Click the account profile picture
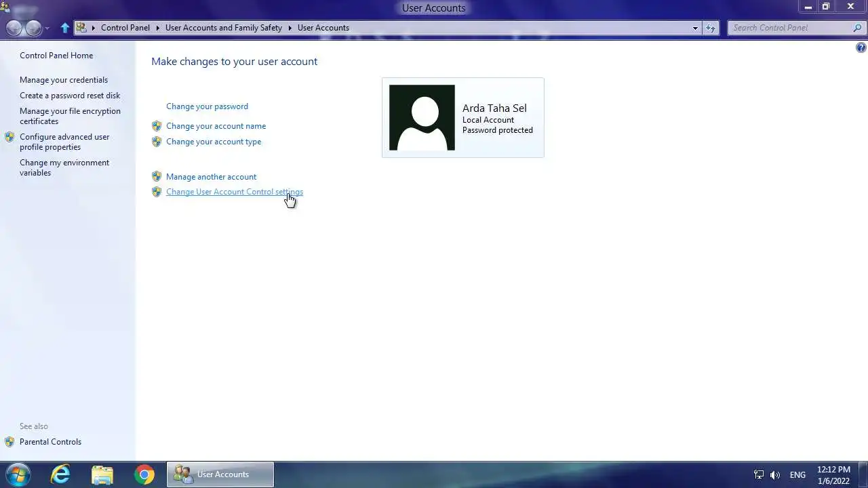The height and width of the screenshot is (488, 868). (x=422, y=117)
